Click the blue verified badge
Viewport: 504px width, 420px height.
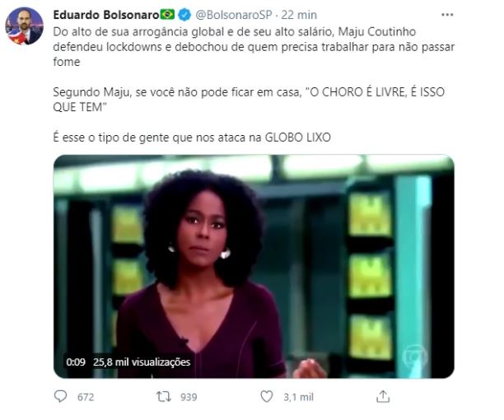(x=184, y=15)
